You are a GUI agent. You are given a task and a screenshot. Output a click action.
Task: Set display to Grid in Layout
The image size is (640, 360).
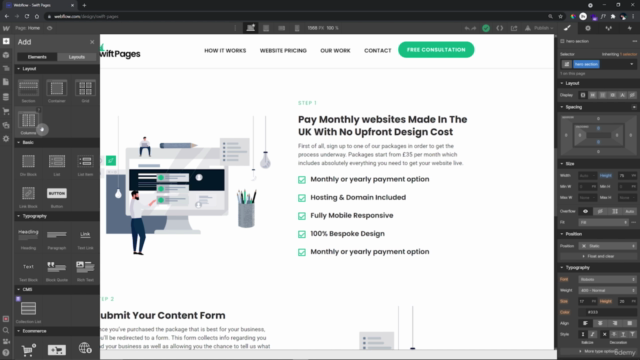602,95
